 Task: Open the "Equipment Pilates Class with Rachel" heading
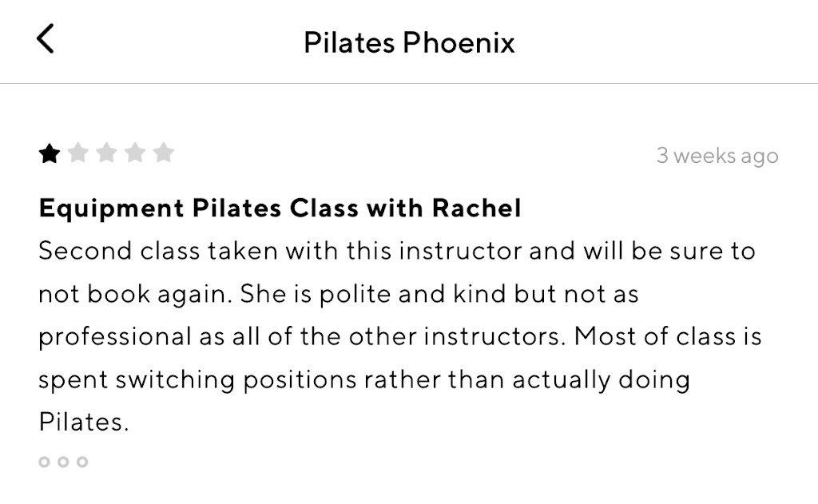point(280,208)
